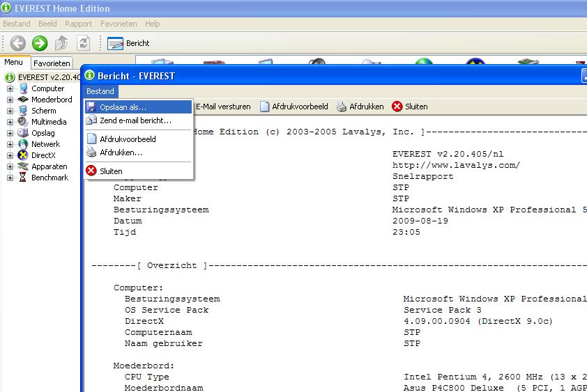Viewport: 587px width, 392px height.
Task: Choose Afdrukken... in the dropdown menu
Action: pyautogui.click(x=139, y=152)
